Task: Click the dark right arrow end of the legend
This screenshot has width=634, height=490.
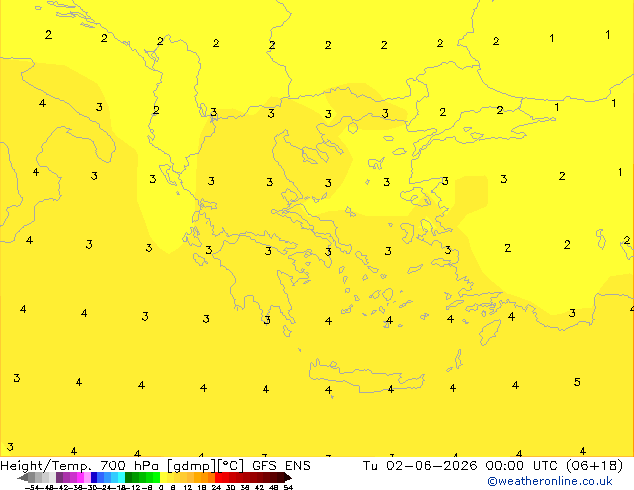Action: coord(288,478)
